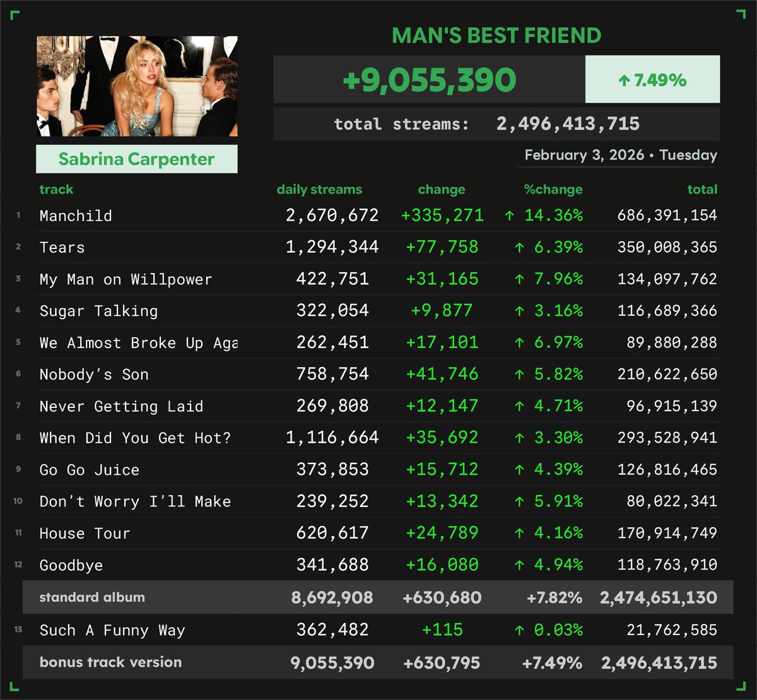
Task: Click the 'total' column header
Action: (702, 189)
